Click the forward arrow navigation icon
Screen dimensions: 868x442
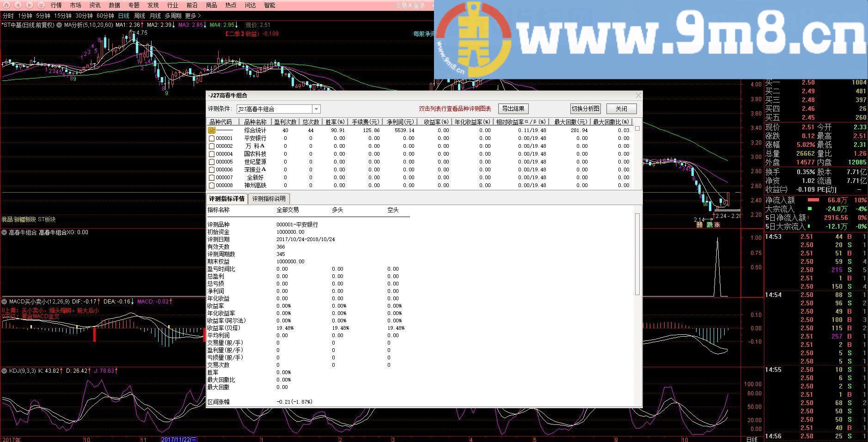pyautogui.click(x=30, y=5)
